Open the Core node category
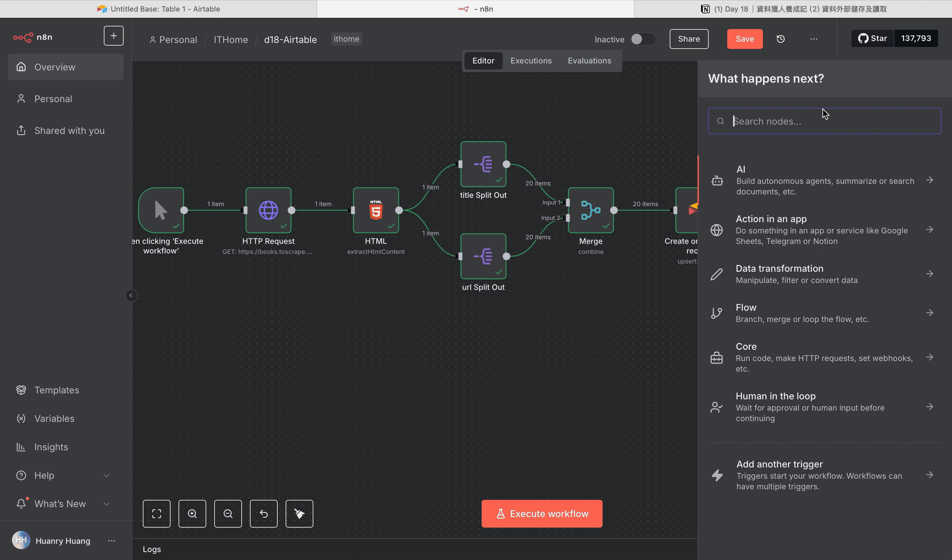952x560 pixels. pos(824,357)
